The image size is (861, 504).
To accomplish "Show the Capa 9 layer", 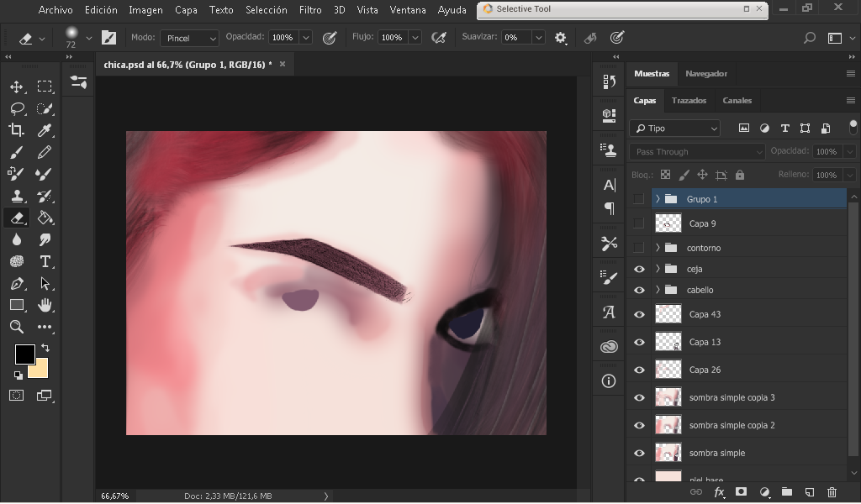I will pyautogui.click(x=639, y=223).
